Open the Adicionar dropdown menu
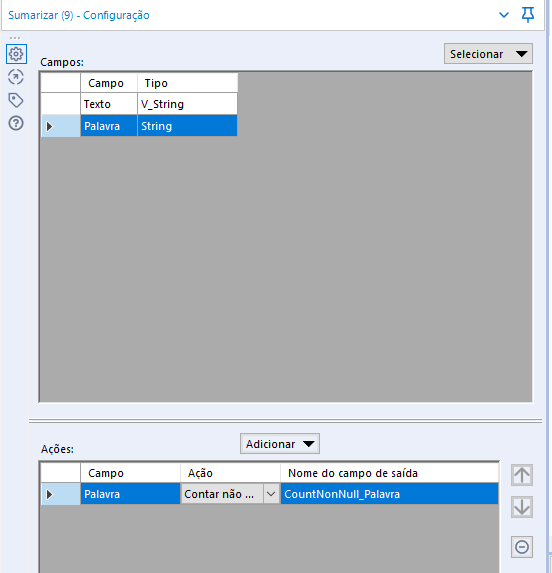The image size is (552, 573). [280, 444]
